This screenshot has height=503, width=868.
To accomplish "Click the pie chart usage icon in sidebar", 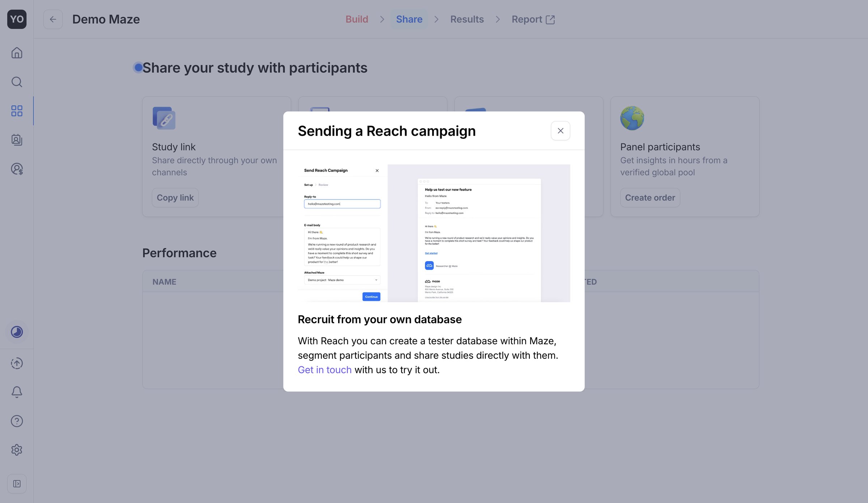I will pyautogui.click(x=17, y=332).
